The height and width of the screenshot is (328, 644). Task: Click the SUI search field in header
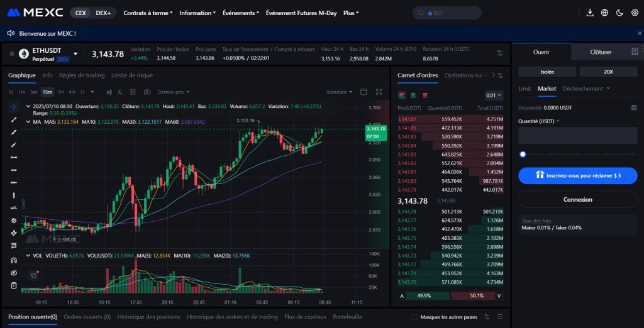coord(447,13)
